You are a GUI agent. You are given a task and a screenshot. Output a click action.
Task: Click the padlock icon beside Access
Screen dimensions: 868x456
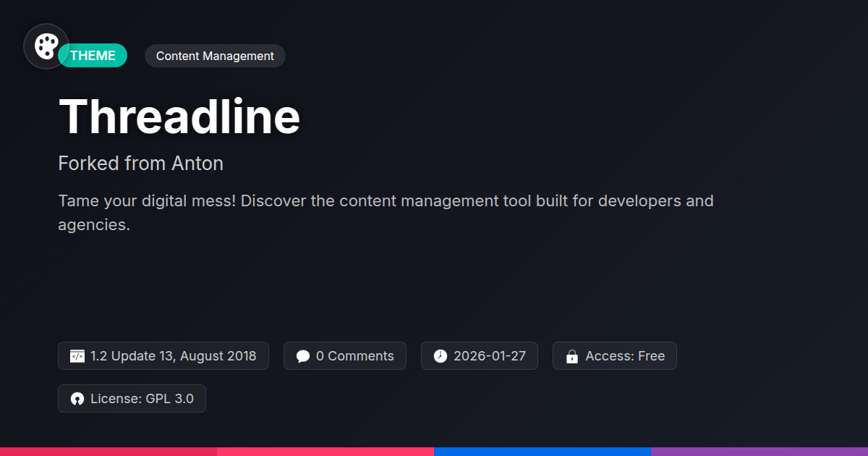click(x=572, y=356)
